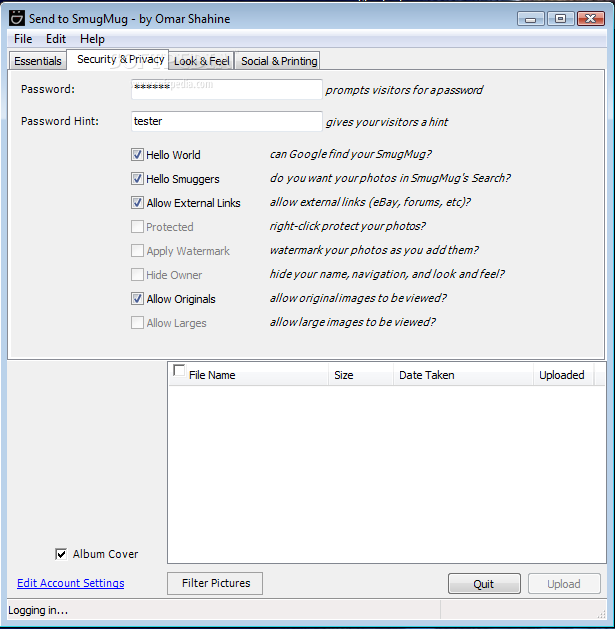
Task: Open the File menu
Action: 23,39
